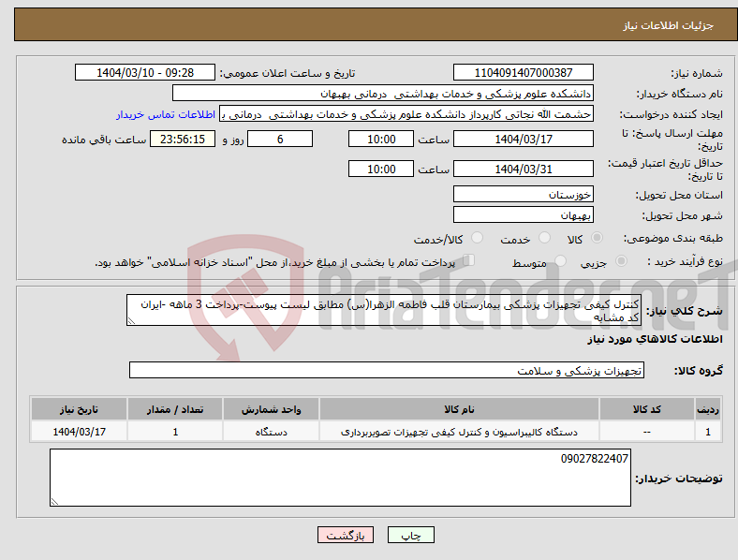The width and height of the screenshot is (738, 560).
Task: Click the item code cell showing --
Action: click(647, 432)
